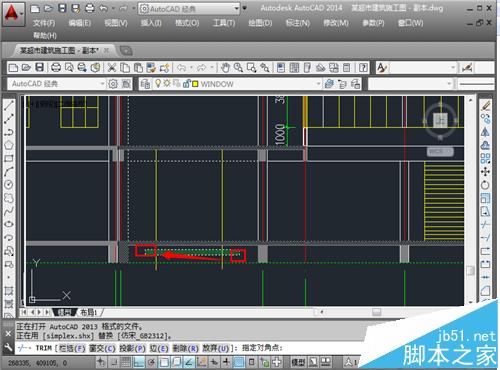
Task: Toggle WINDOW layer light bulb on/off
Action: click(x=158, y=83)
